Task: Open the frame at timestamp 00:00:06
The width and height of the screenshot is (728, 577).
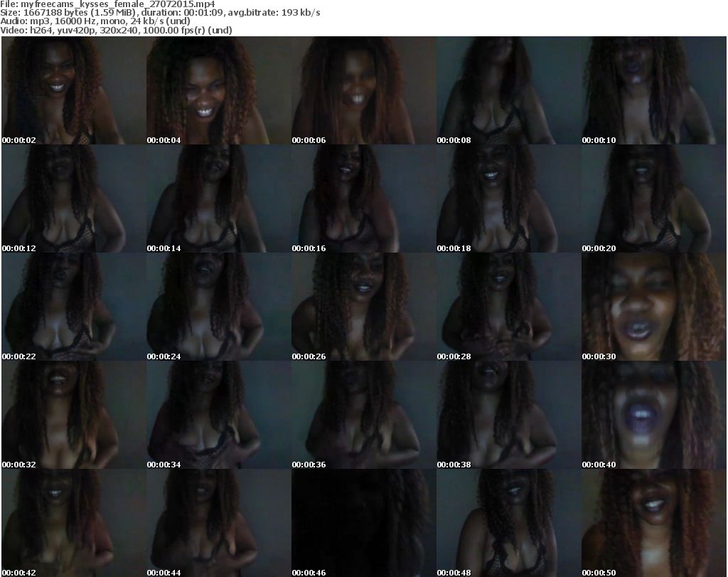Action: [x=363, y=90]
